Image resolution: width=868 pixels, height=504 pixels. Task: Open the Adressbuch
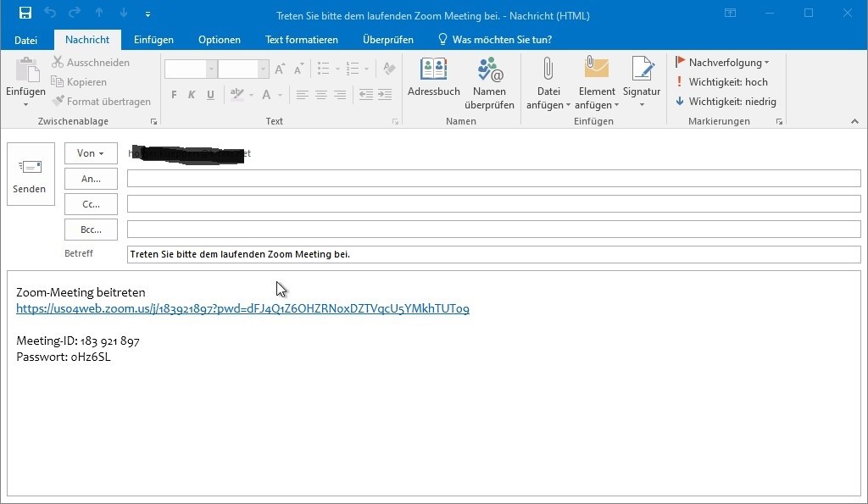tap(433, 77)
